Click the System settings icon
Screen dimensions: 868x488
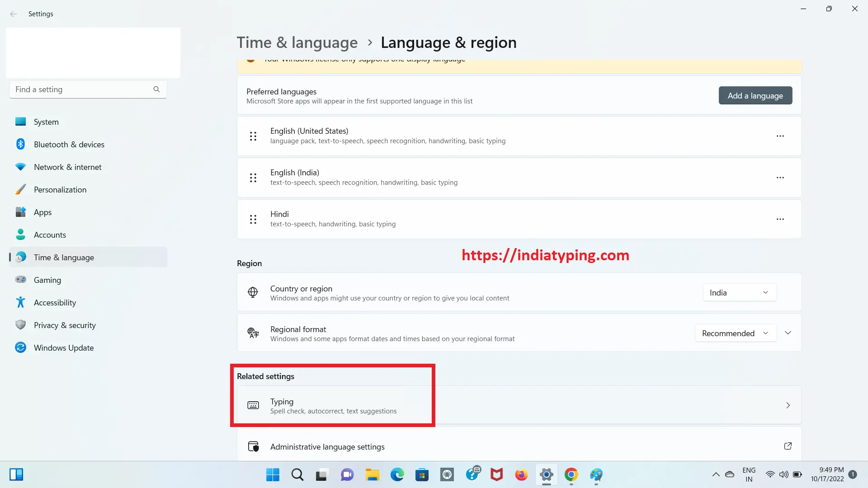click(21, 122)
